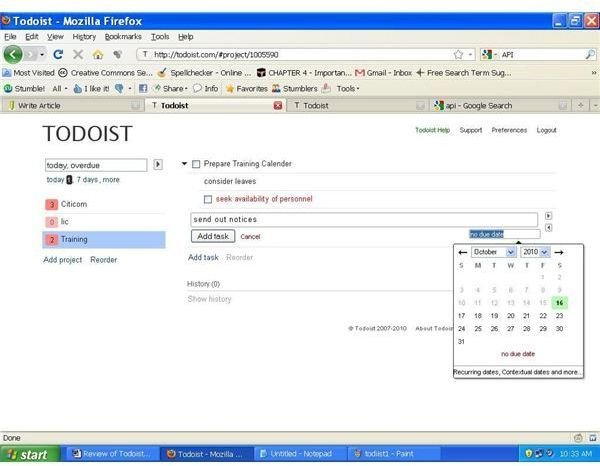The height and width of the screenshot is (466, 600).
Task: Open the History menu
Action: 84,37
